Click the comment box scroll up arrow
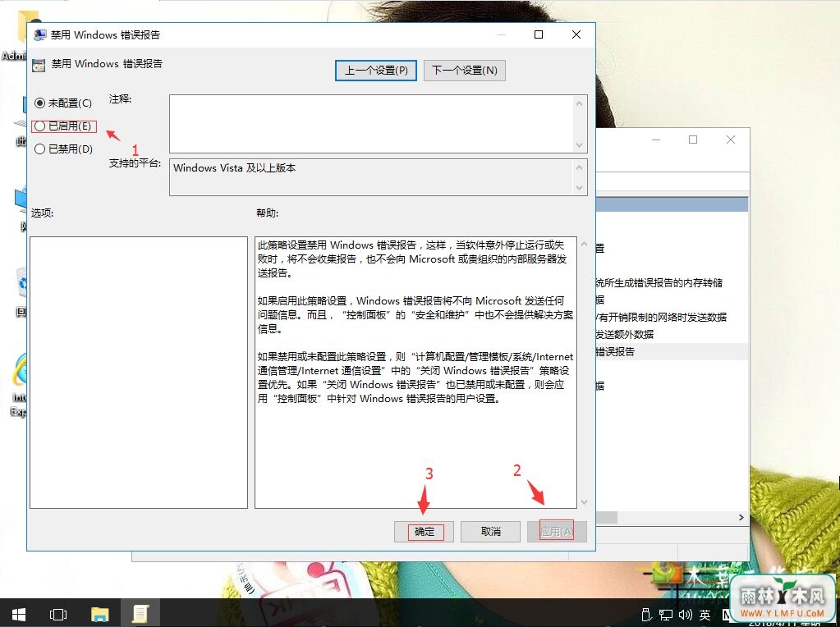The height and width of the screenshot is (627, 840). (x=579, y=103)
